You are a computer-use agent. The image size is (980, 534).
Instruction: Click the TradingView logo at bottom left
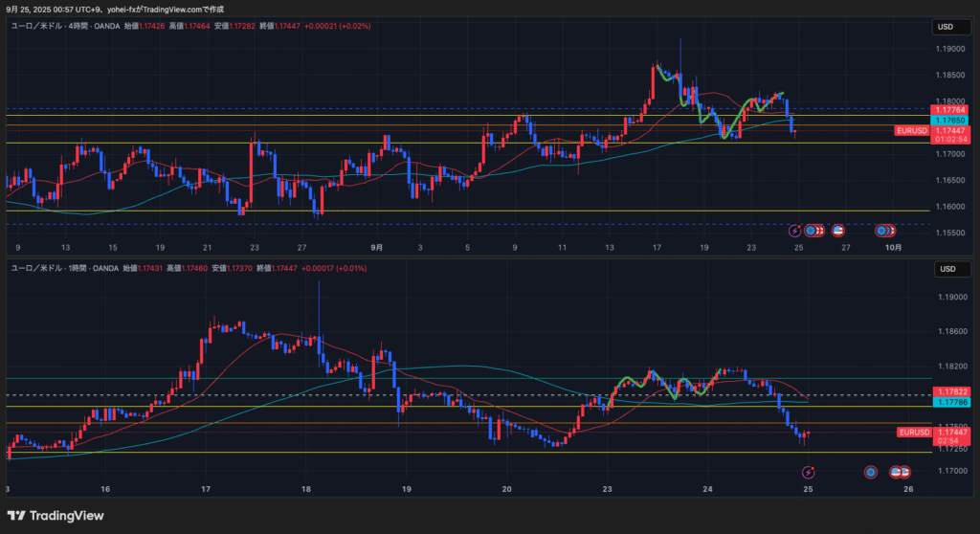[56, 516]
